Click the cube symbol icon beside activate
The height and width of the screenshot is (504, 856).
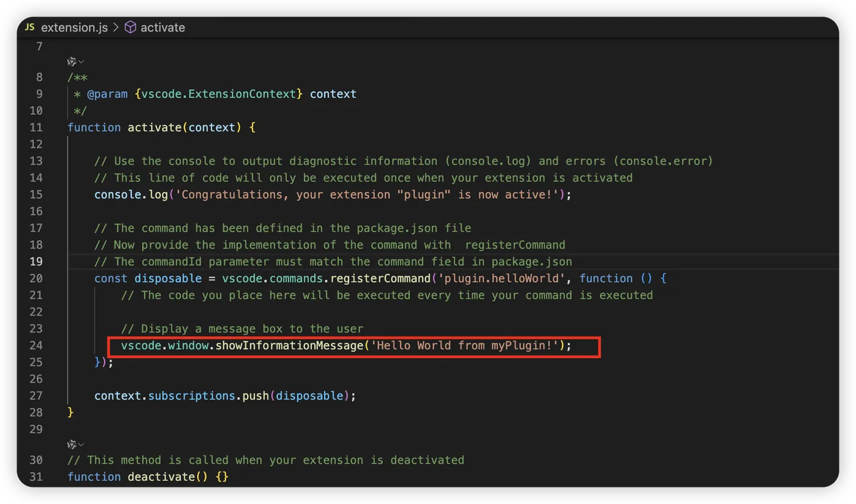130,27
